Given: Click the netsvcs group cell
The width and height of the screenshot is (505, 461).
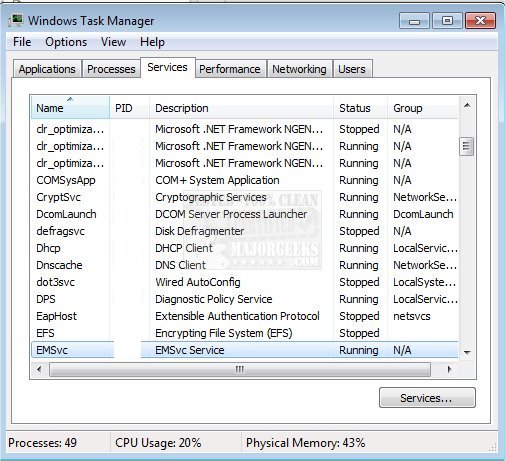Looking at the screenshot, I should 412,316.
